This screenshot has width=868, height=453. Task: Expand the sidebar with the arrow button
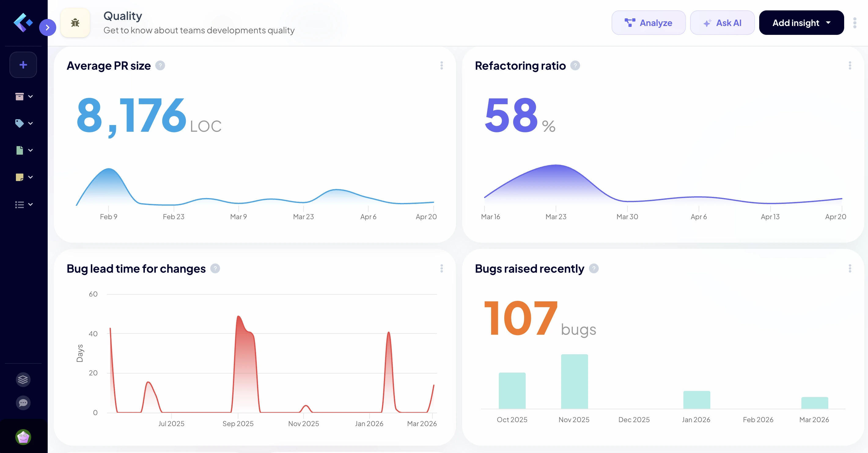[x=47, y=27]
